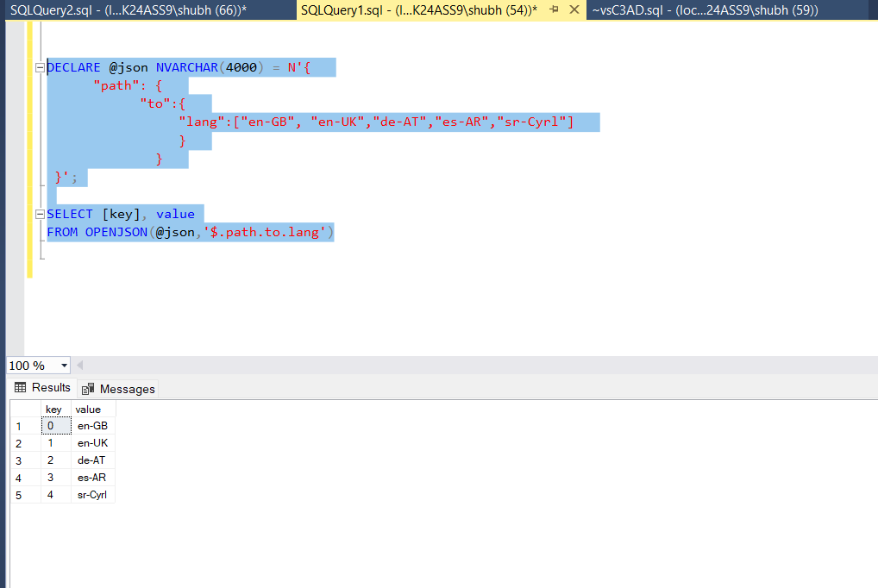Click the value column header
878x588 pixels.
pyautogui.click(x=90, y=409)
